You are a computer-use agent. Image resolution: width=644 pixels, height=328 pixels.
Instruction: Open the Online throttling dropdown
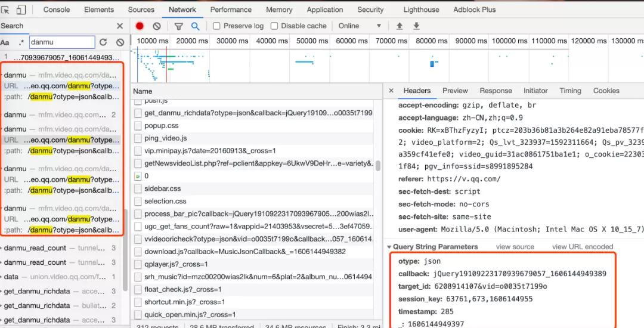click(x=360, y=26)
